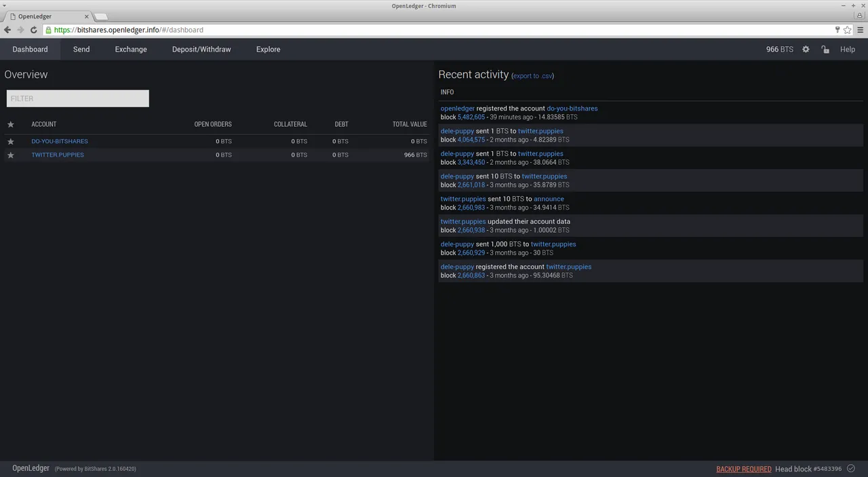Open a new browser tab
The height and width of the screenshot is (477, 868).
[x=100, y=16]
